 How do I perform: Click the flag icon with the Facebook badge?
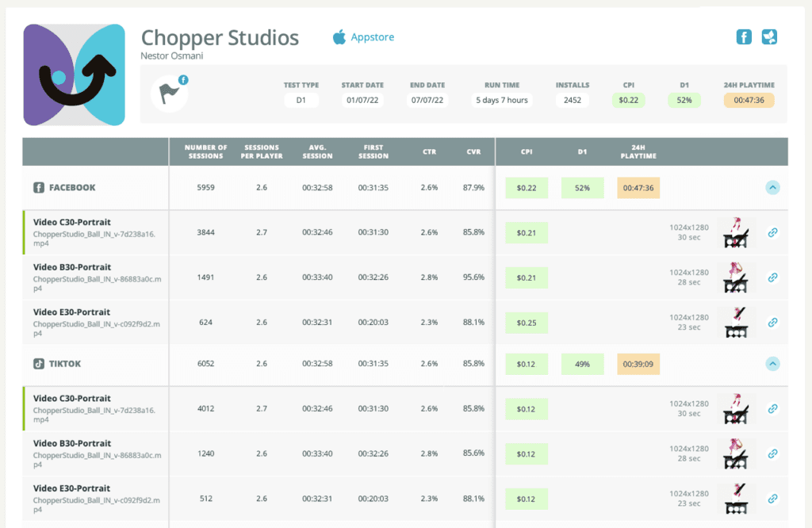(170, 94)
